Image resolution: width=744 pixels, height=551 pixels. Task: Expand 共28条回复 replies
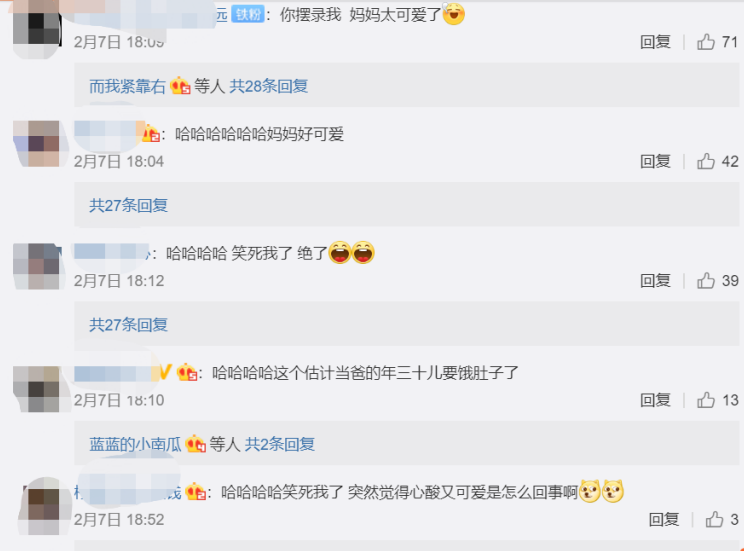coord(269,86)
